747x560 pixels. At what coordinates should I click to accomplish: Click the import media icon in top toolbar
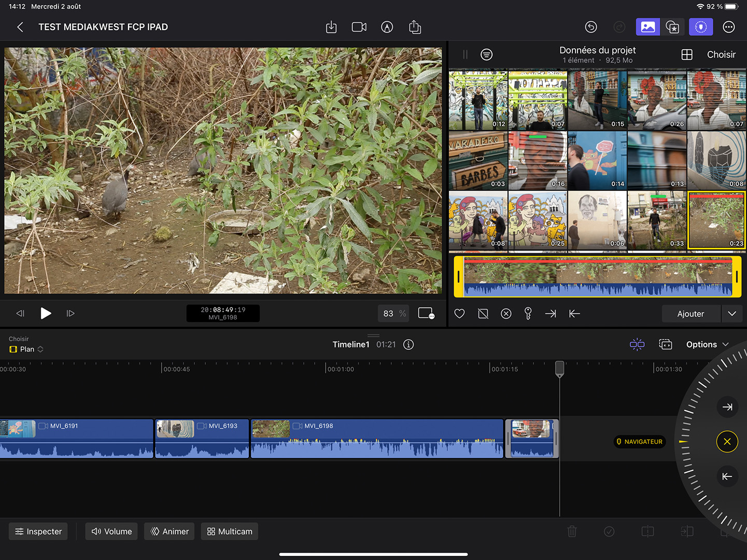(331, 27)
